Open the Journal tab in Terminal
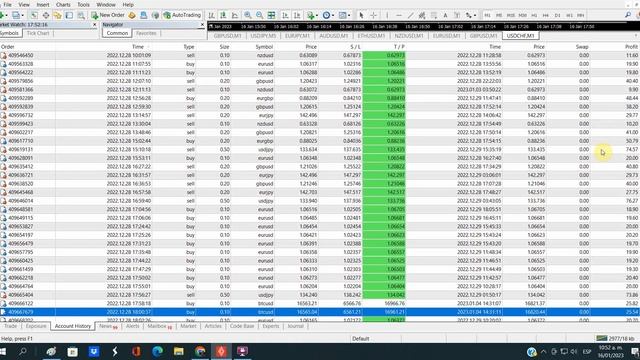 pos(295,326)
